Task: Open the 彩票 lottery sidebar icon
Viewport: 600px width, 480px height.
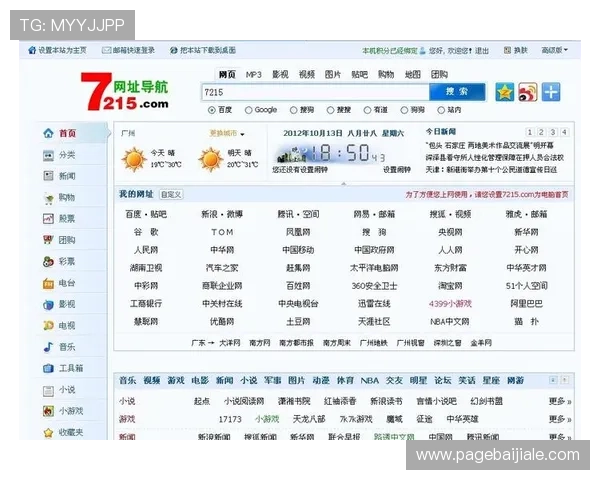Action: [x=48, y=261]
